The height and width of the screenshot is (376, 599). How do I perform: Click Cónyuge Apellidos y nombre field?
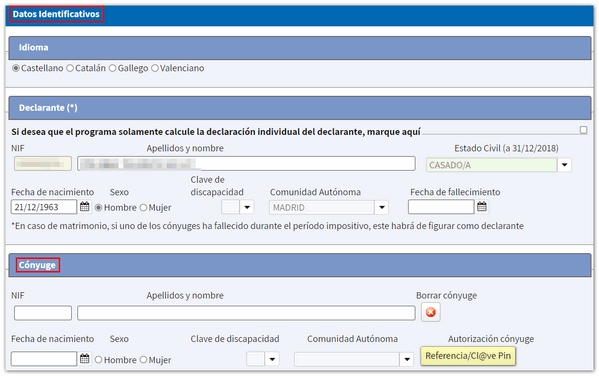point(246,313)
